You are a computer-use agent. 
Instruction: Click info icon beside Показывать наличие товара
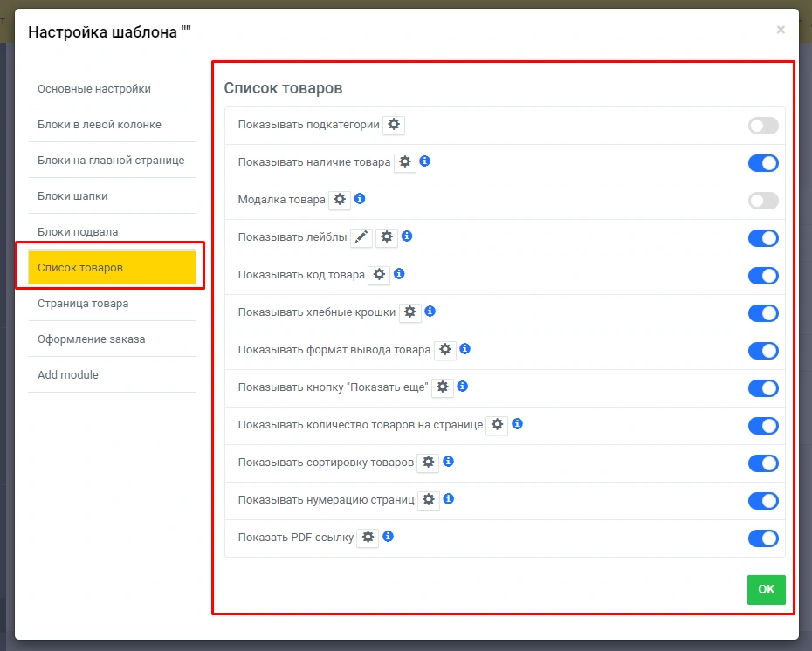coord(425,161)
